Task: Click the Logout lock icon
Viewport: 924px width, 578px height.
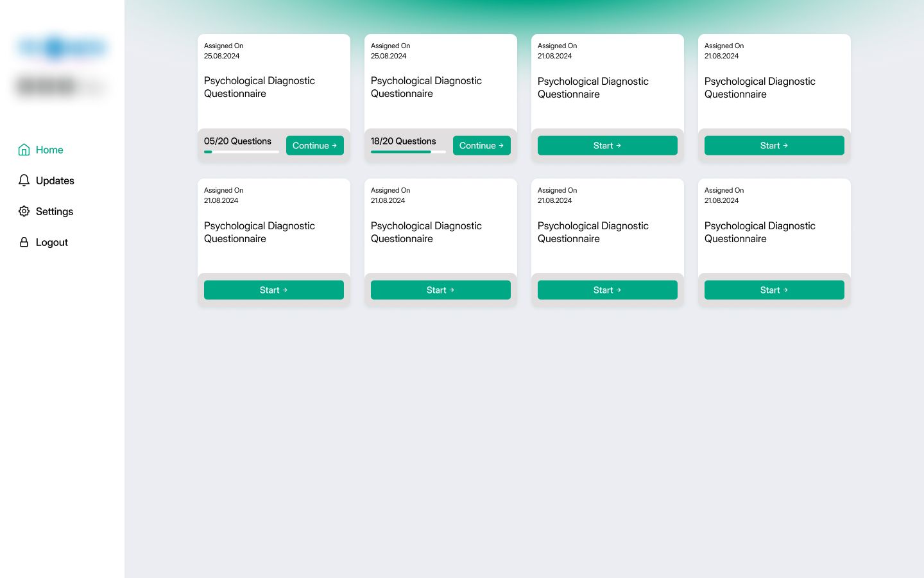Action: 24,242
